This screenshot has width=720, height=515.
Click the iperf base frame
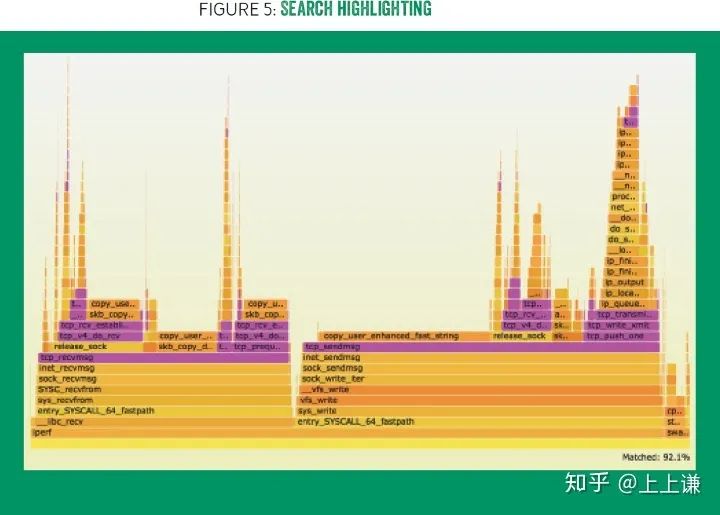[348, 432]
